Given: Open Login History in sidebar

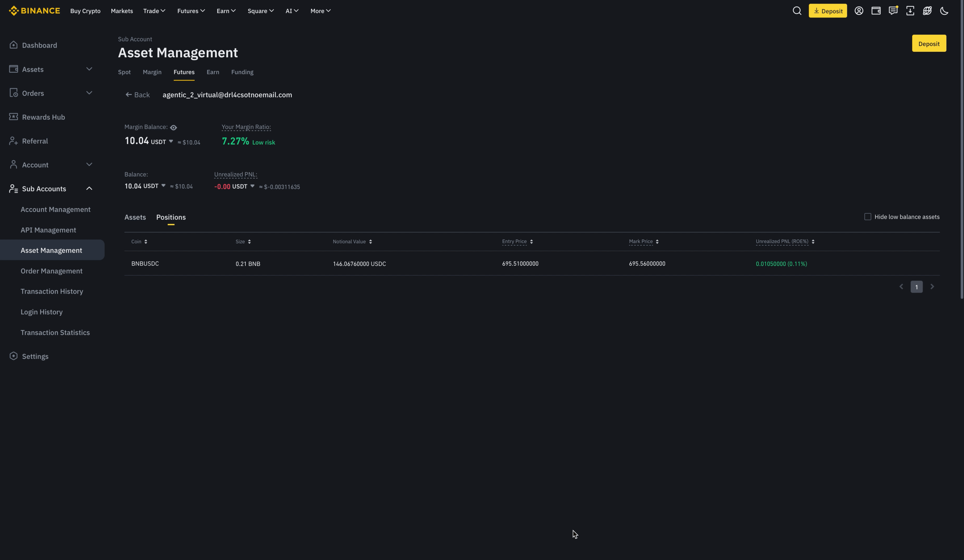Looking at the screenshot, I should click(x=42, y=312).
